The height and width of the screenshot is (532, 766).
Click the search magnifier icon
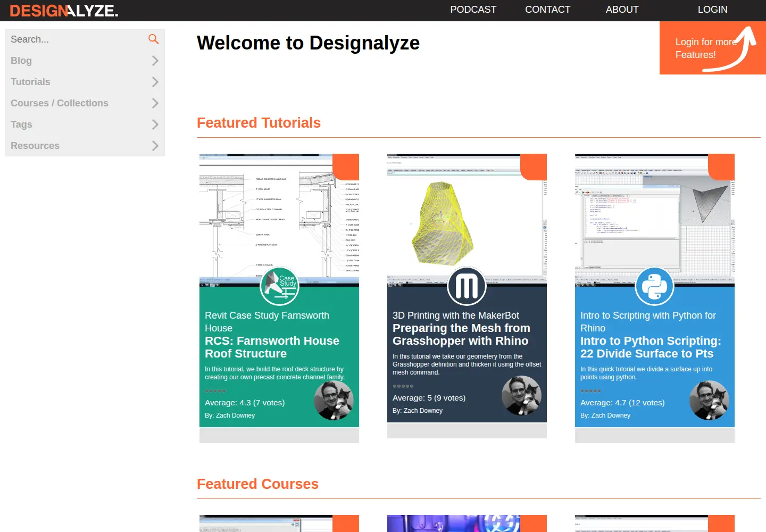point(153,39)
